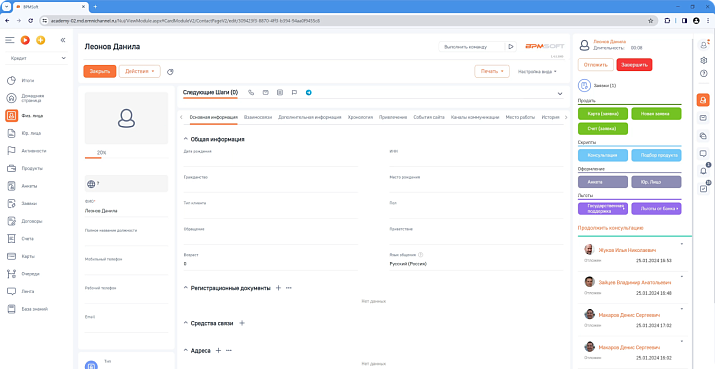Click the orange Закрыть button
The width and height of the screenshot is (715, 369).
pos(99,72)
